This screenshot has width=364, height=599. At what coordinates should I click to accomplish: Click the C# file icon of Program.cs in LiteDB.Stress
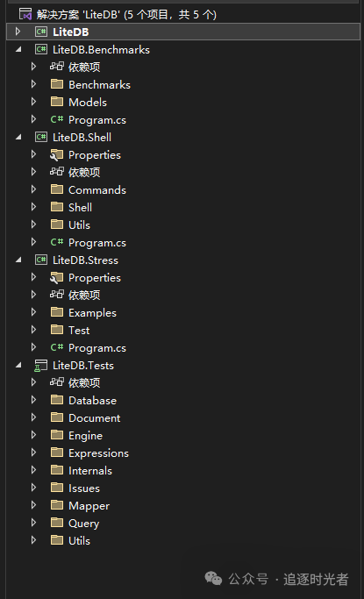pyautogui.click(x=56, y=347)
